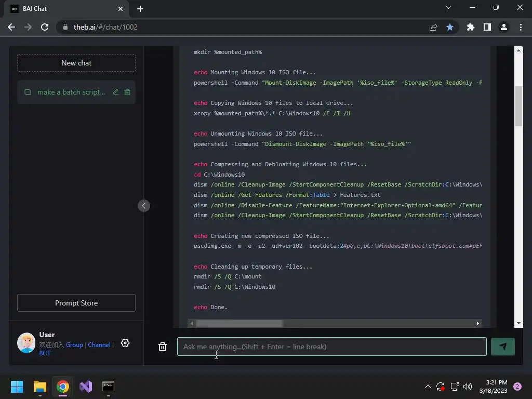Viewport: 532px width, 399px height.
Task: Select the BAI Chat tab
Action: click(x=66, y=9)
